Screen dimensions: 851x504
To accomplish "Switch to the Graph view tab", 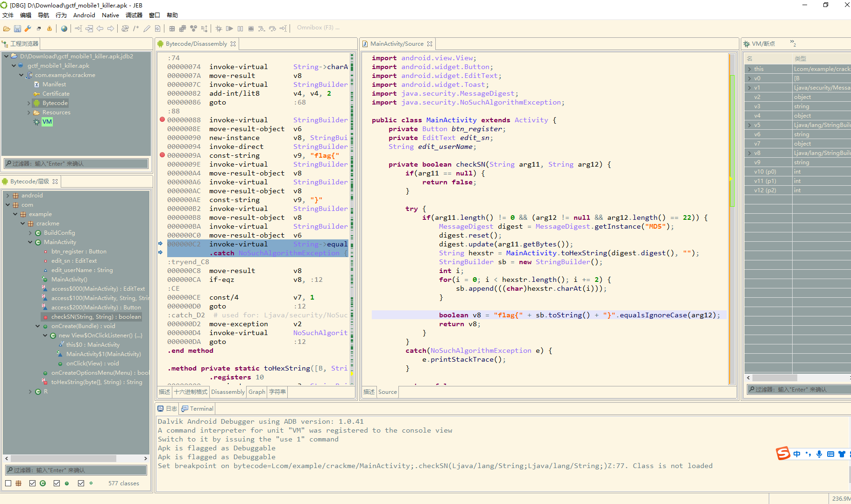I will (256, 392).
